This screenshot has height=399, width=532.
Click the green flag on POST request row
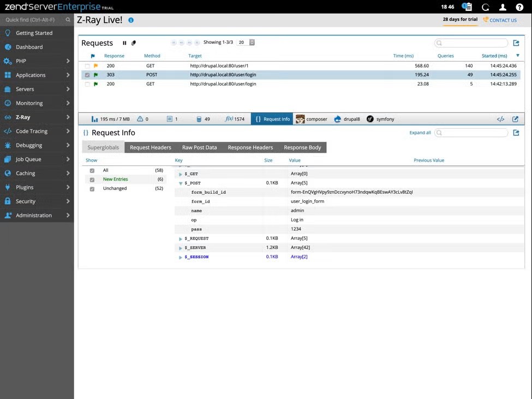(95, 75)
